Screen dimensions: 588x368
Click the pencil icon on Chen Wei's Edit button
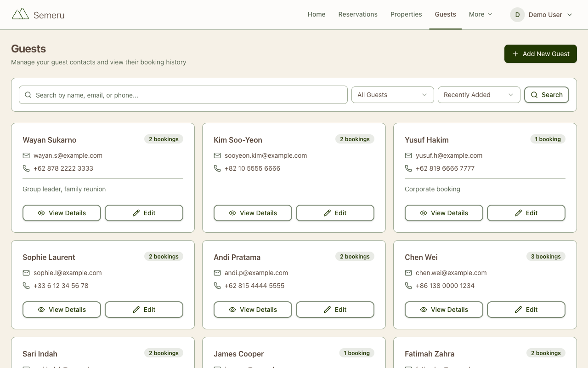click(518, 310)
